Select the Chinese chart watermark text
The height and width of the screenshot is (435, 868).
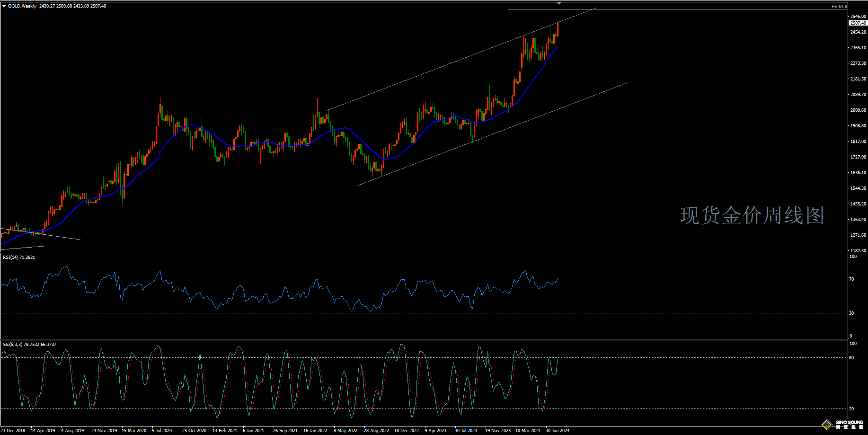[x=752, y=215]
